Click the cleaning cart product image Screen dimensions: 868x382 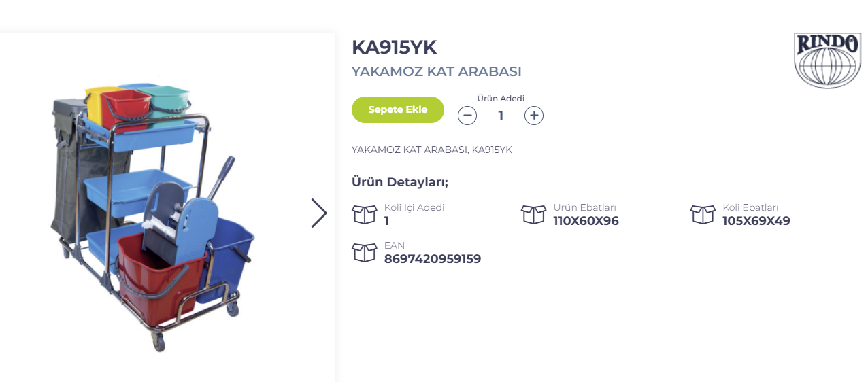pos(153,215)
